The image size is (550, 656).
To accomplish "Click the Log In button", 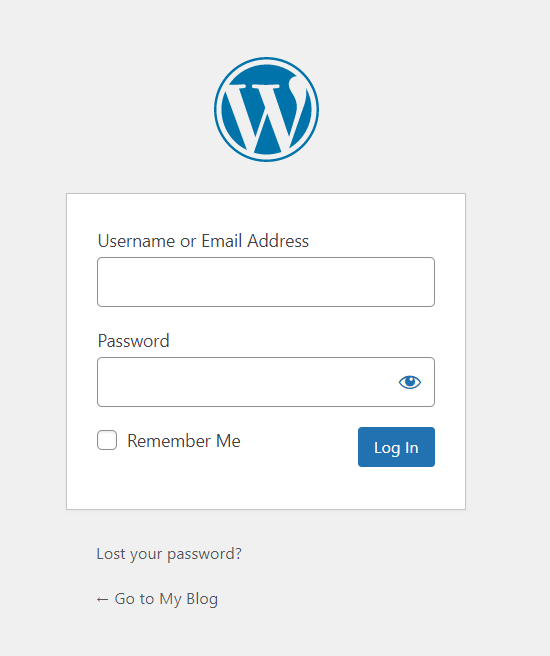I will pos(396,447).
